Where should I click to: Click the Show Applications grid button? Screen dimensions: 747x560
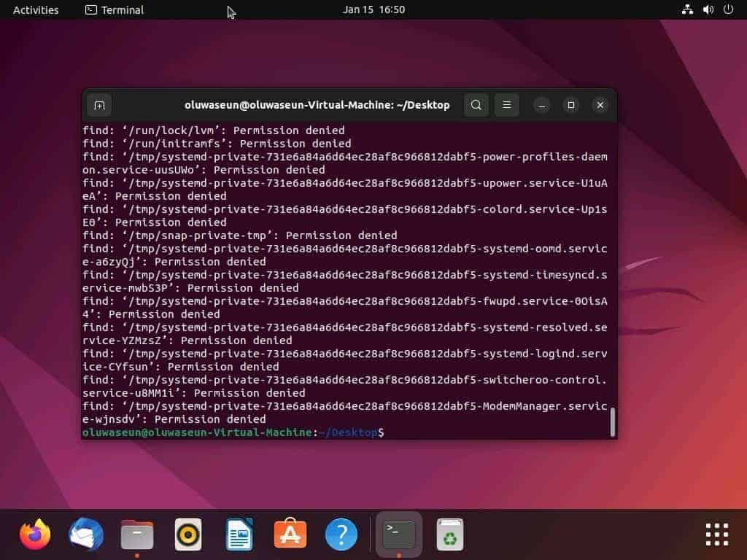[x=716, y=534]
